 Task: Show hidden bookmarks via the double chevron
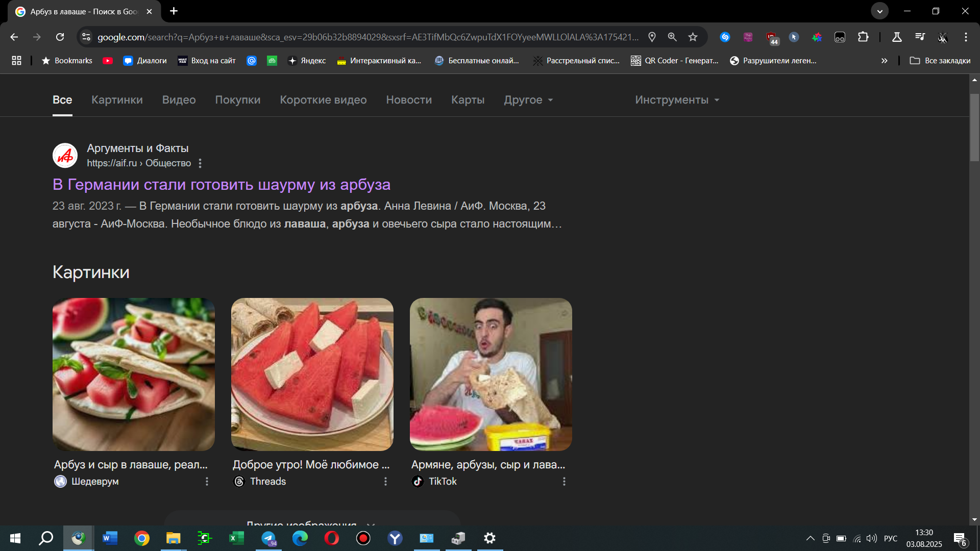[884, 61]
